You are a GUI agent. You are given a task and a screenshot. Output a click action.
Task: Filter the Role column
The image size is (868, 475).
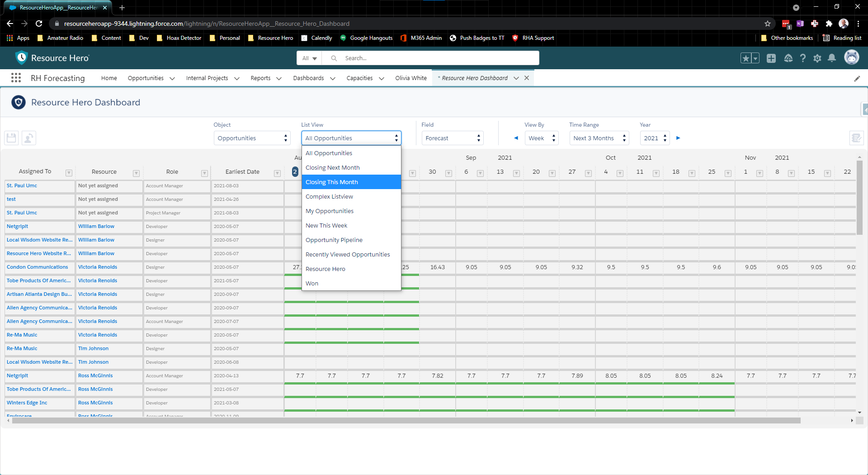coord(204,173)
